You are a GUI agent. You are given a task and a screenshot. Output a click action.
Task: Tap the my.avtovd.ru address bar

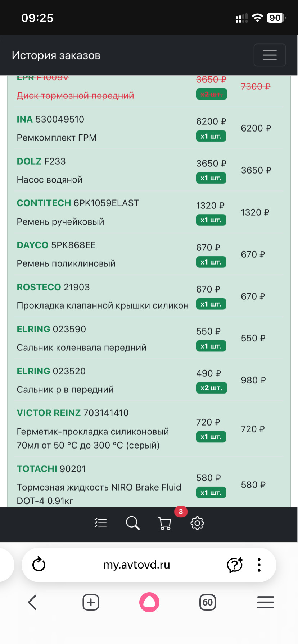pos(136,565)
